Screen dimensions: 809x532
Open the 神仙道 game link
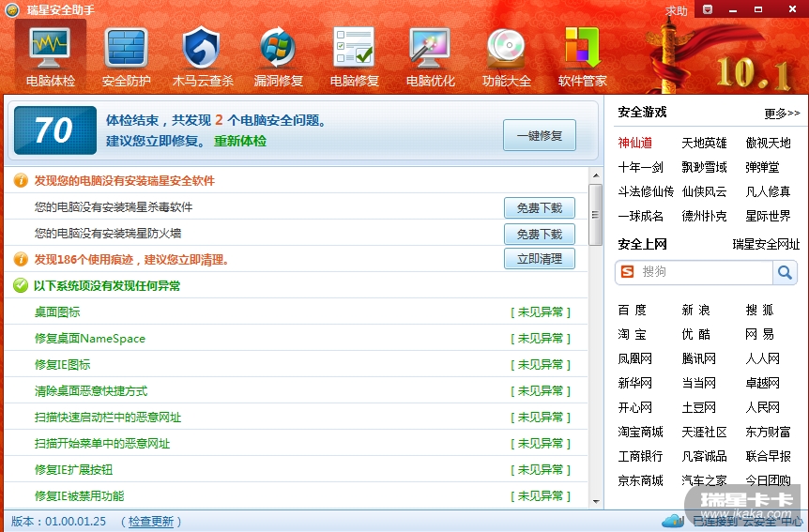(x=635, y=143)
